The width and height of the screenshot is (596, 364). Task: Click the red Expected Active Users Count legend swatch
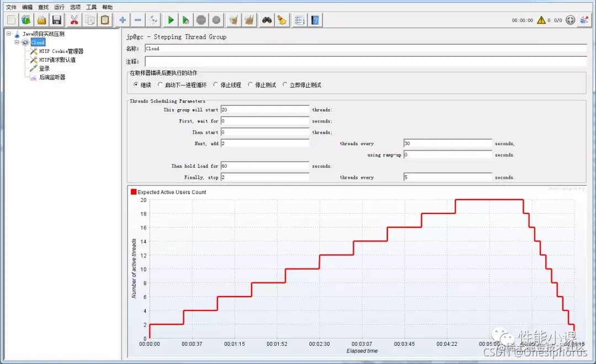(134, 192)
